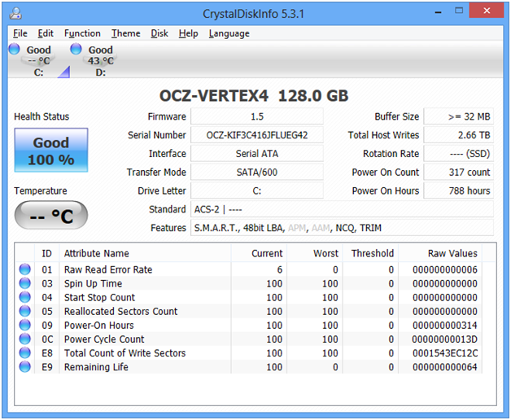Click the Good 100 % health status button
511x420 pixels.
[51, 150]
